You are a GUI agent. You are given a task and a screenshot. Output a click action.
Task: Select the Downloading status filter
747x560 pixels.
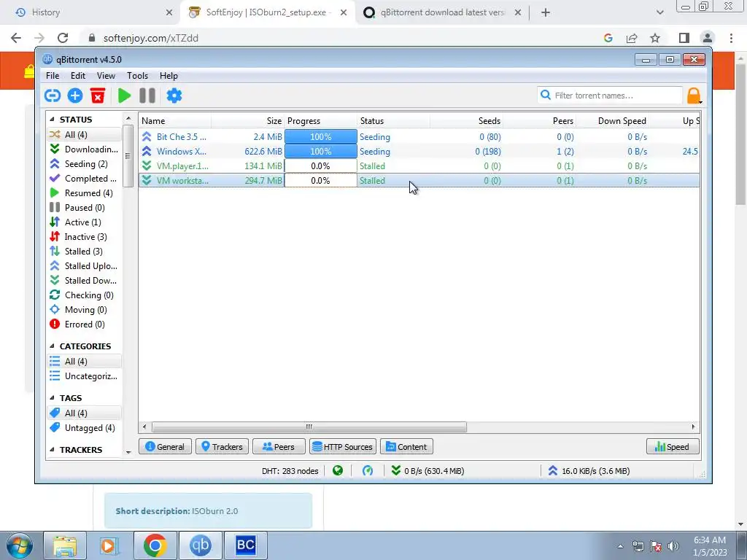click(85, 149)
